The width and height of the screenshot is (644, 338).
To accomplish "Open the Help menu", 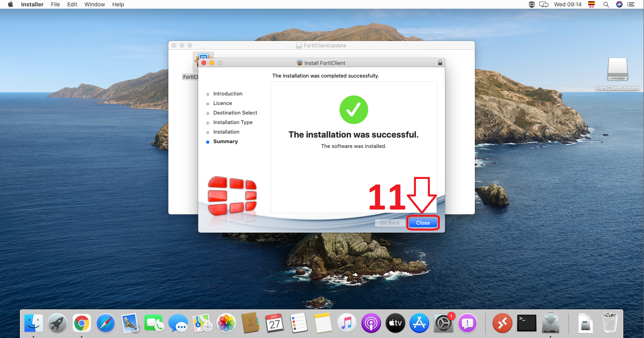I will (118, 4).
